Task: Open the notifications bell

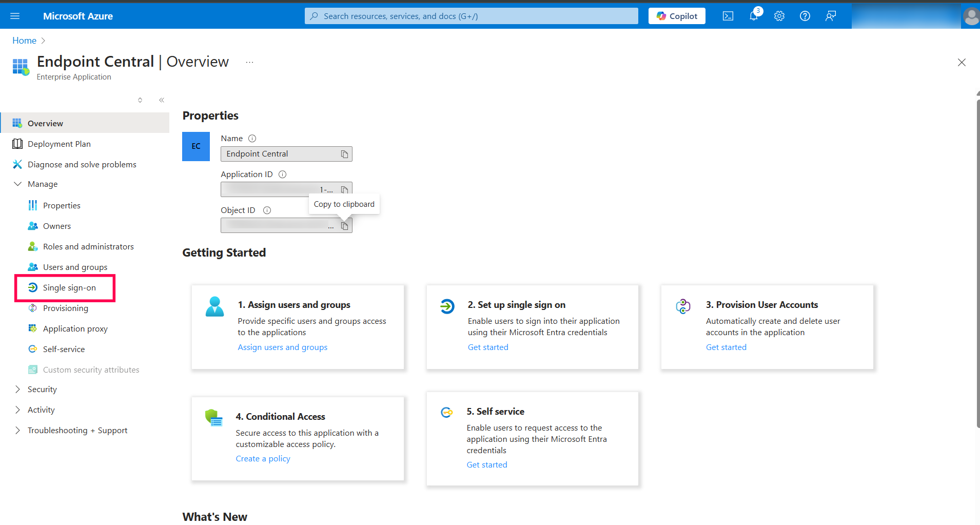Action: point(753,16)
